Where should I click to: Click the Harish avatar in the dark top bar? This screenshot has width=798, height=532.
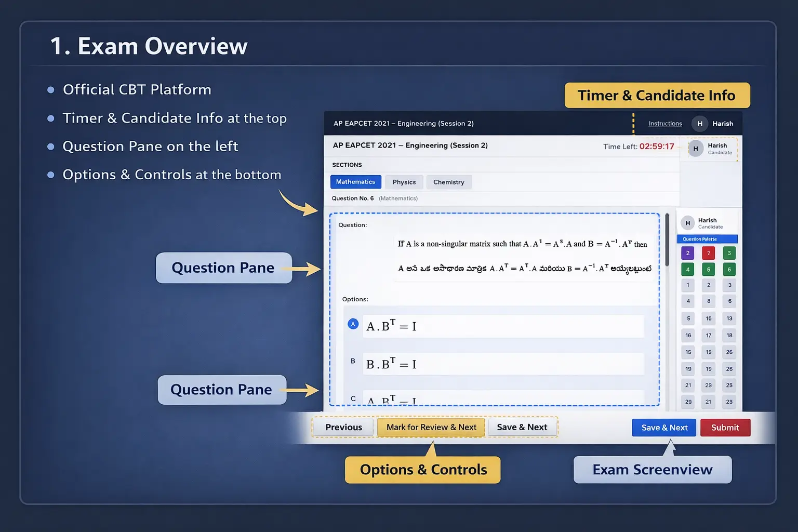point(699,124)
